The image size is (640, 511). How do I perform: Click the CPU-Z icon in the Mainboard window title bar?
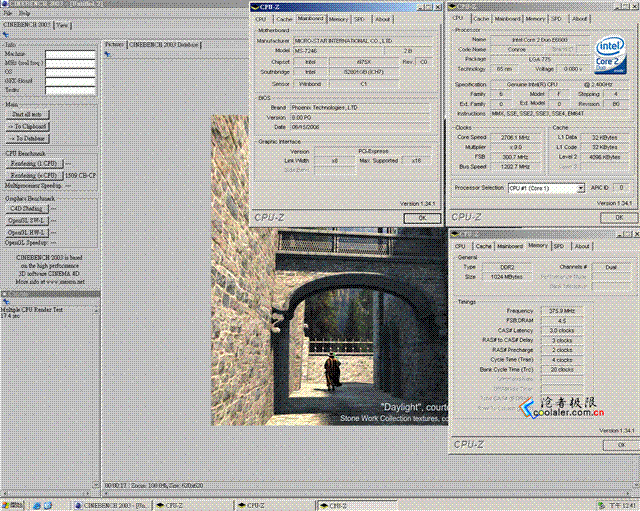tap(255, 7)
